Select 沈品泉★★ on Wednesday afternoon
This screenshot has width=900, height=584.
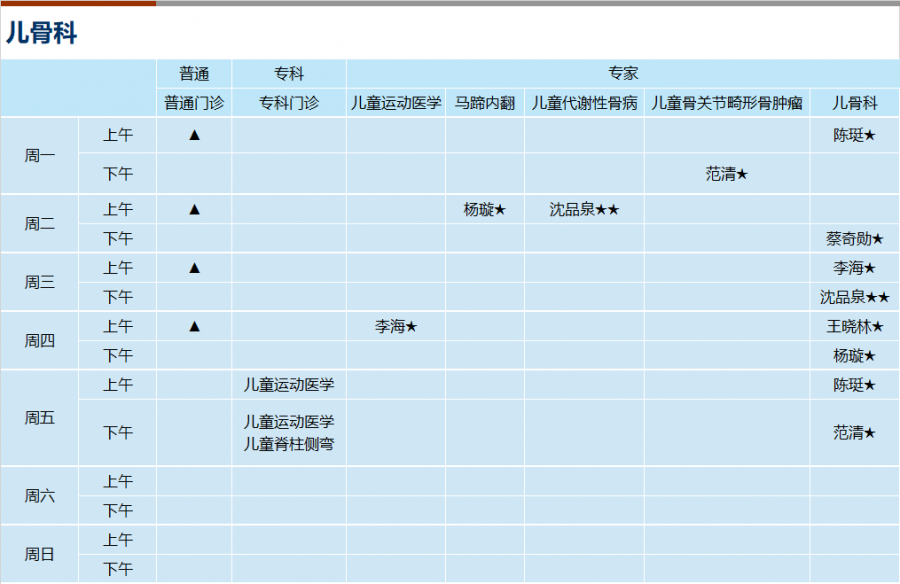point(854,297)
